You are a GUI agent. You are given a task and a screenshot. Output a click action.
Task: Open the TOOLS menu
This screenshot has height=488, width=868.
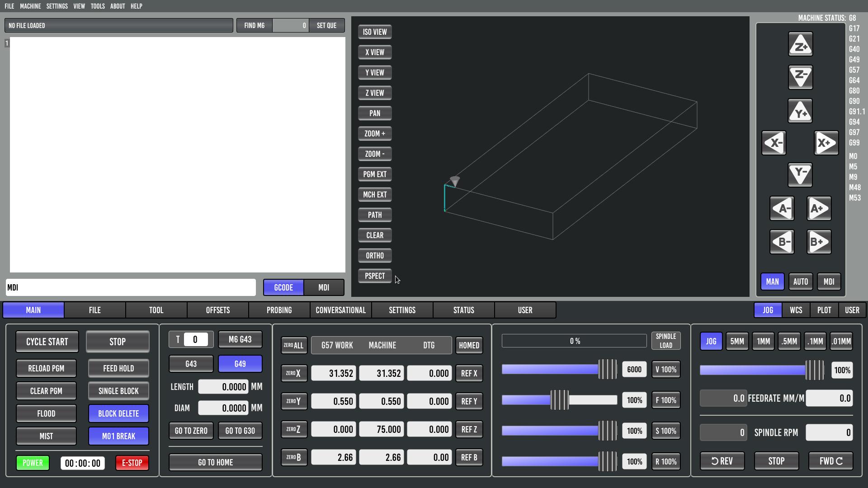coord(97,6)
